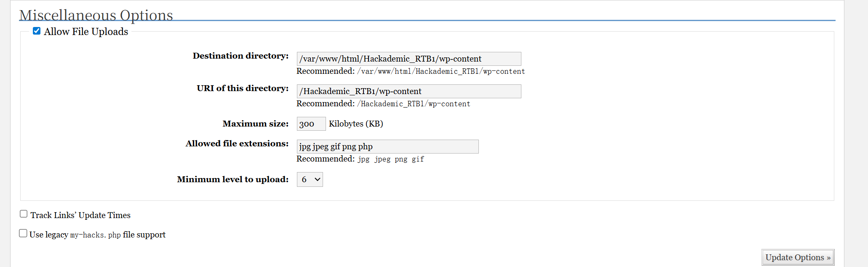Click the "Use legacy my-hacks.php file support" text
The image size is (868, 267).
pos(97,235)
